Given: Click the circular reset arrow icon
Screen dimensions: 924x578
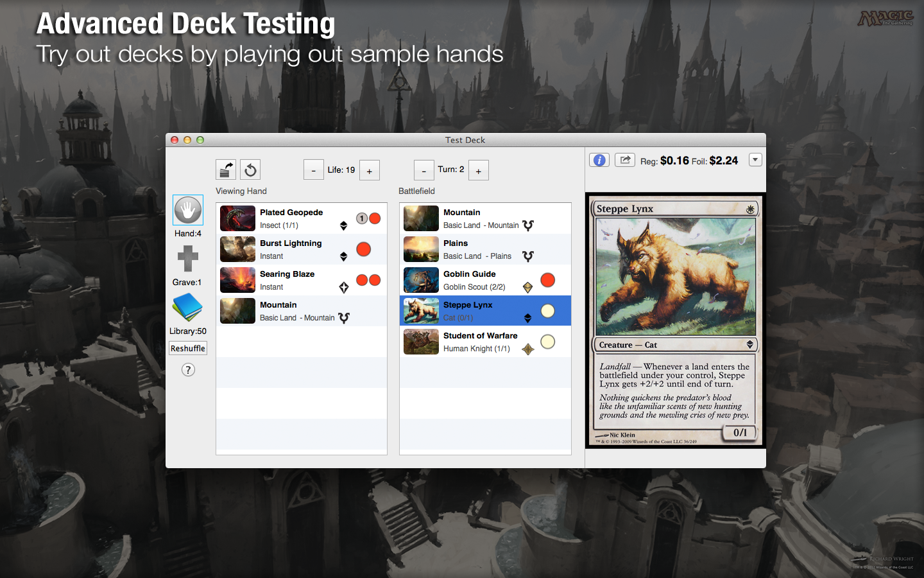Looking at the screenshot, I should click(x=250, y=170).
